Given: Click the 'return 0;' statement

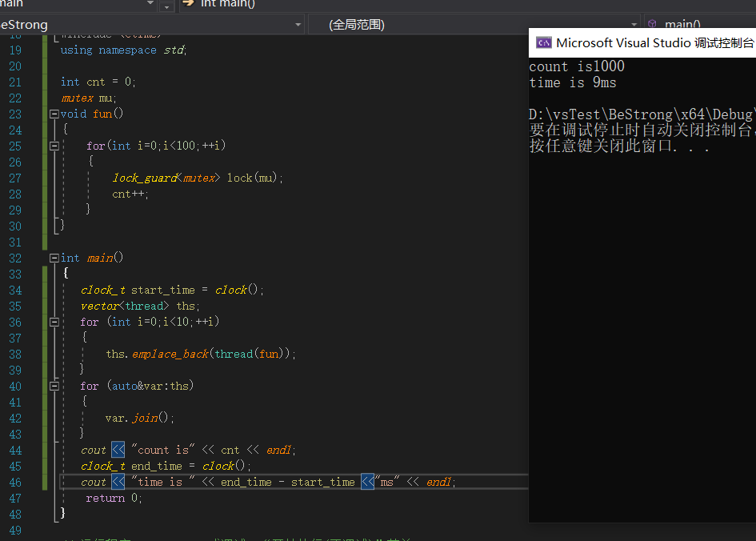Looking at the screenshot, I should click(x=114, y=498).
